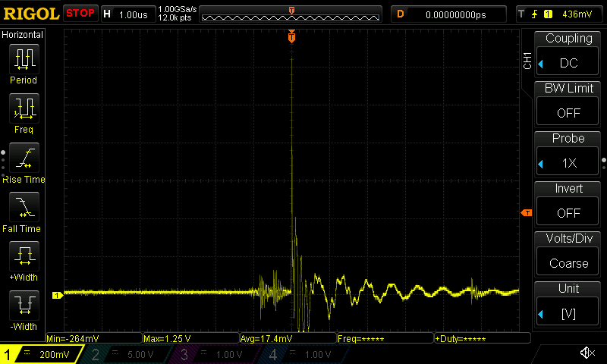This screenshot has width=607, height=364.
Task: Click the channel 1 ground level marker
Action: pos(58,296)
